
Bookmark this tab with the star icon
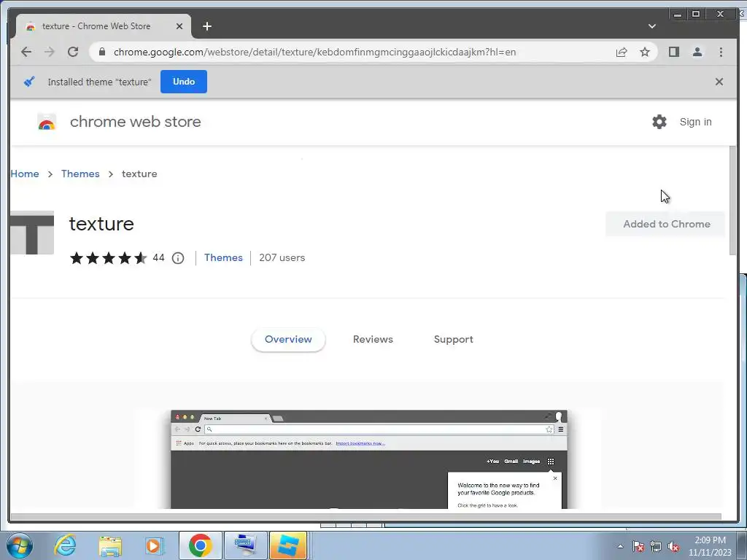[x=645, y=52]
